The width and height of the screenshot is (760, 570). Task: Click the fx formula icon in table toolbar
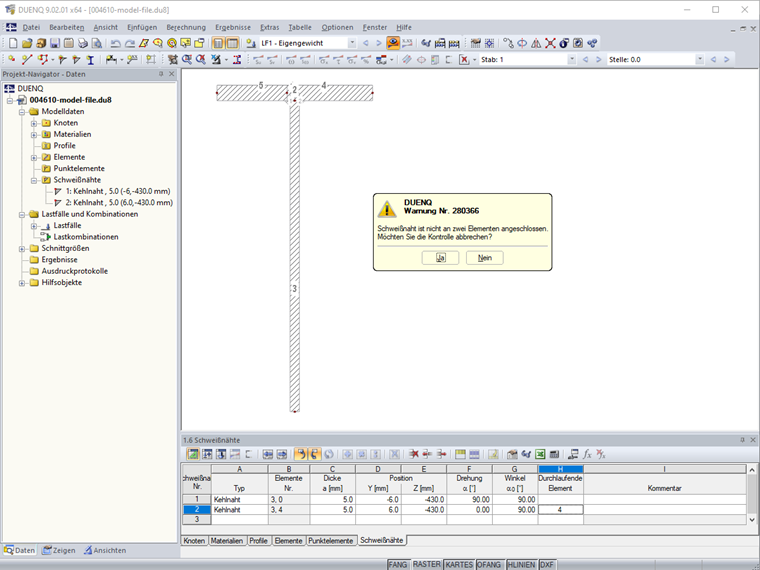(x=587, y=454)
